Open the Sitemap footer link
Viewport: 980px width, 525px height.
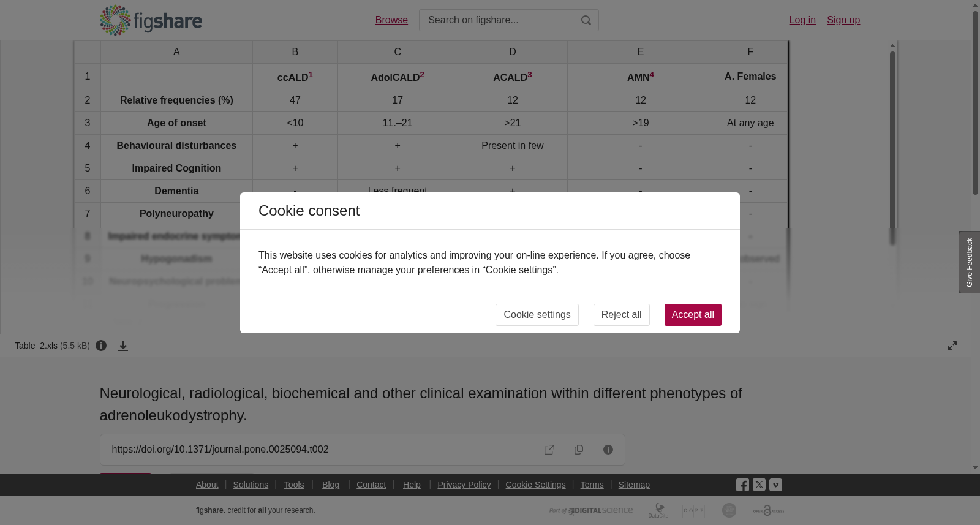(x=634, y=485)
